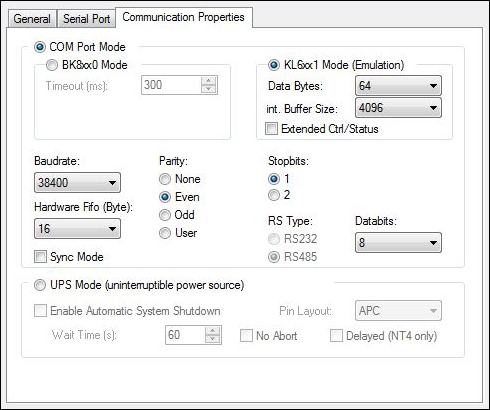The height and width of the screenshot is (410, 490).
Task: Select KL6xx1 Mode (Emulation) radio
Action: pyautogui.click(x=274, y=65)
